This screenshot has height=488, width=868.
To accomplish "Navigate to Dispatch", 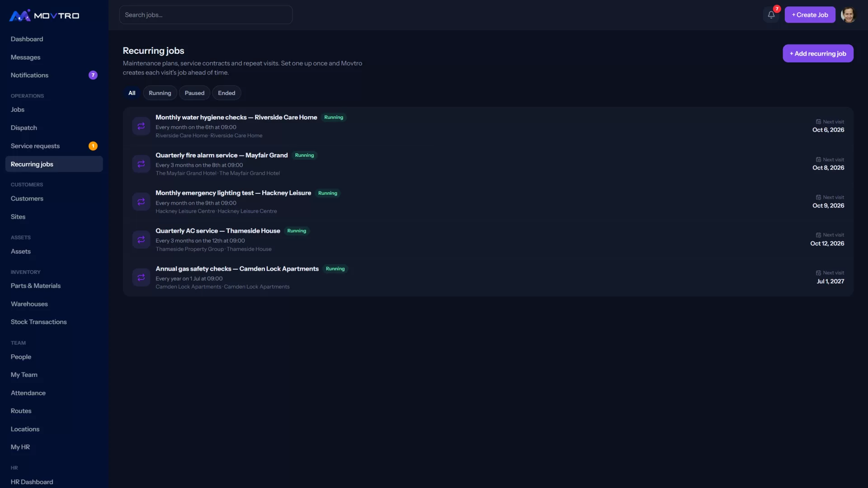I will click(x=54, y=128).
